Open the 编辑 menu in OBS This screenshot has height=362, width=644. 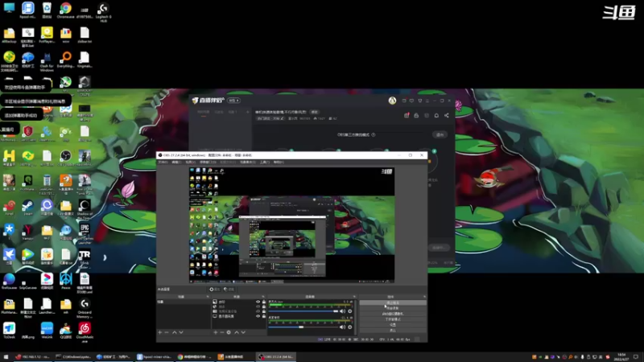point(176,162)
